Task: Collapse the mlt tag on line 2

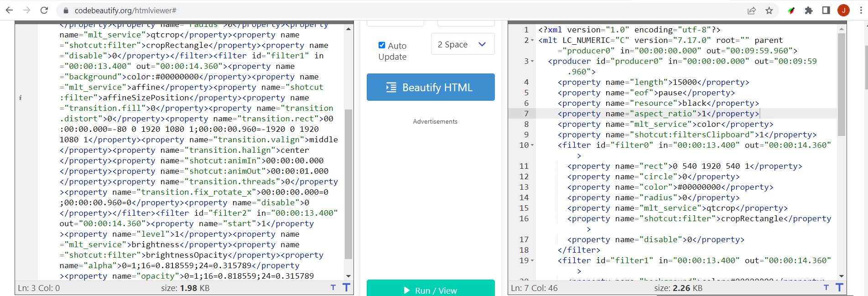Action: pos(532,41)
